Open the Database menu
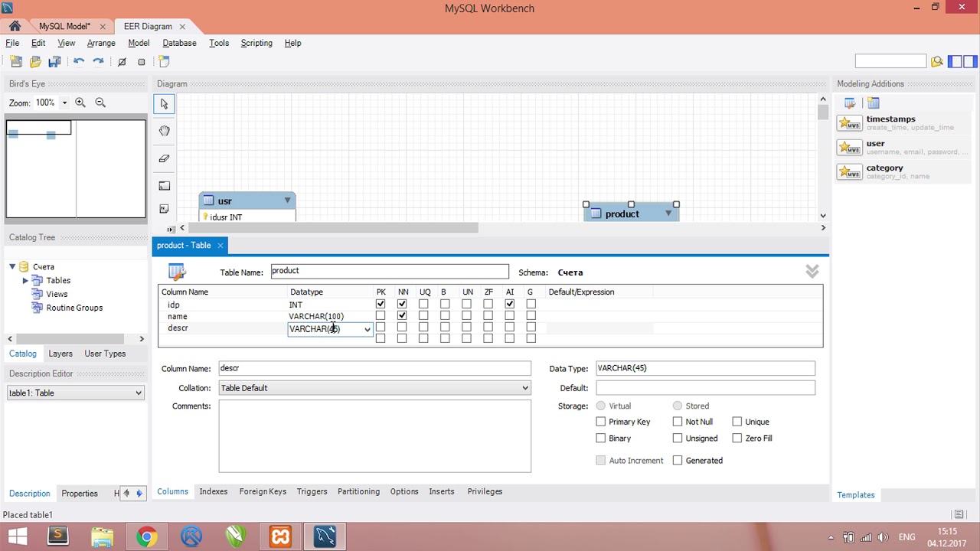This screenshot has height=551, width=980. tap(179, 43)
